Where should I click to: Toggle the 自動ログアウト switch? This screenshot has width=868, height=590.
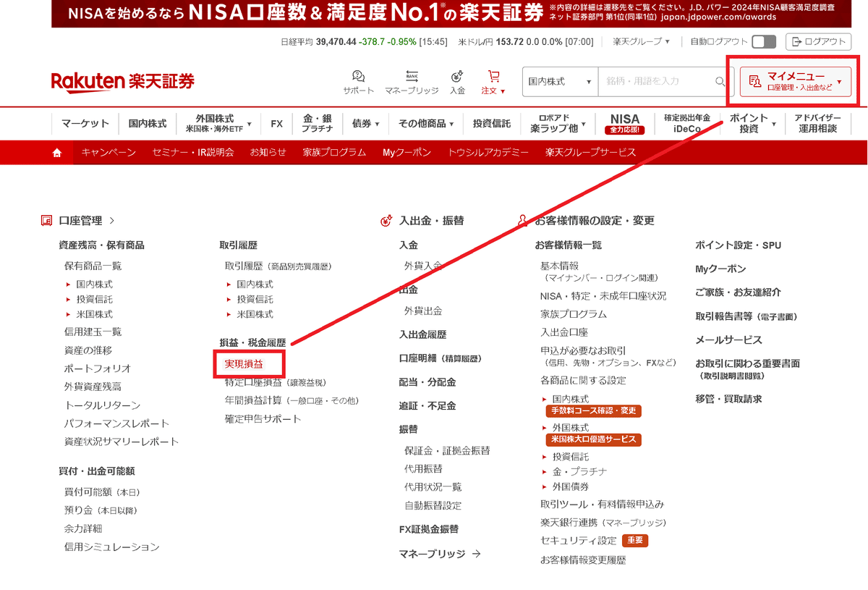[x=764, y=42]
